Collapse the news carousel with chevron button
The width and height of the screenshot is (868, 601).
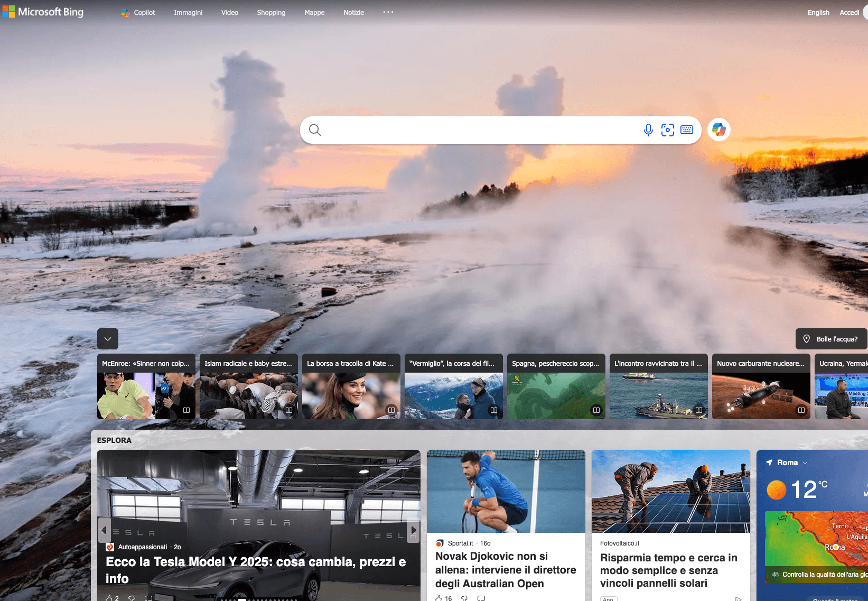108,339
